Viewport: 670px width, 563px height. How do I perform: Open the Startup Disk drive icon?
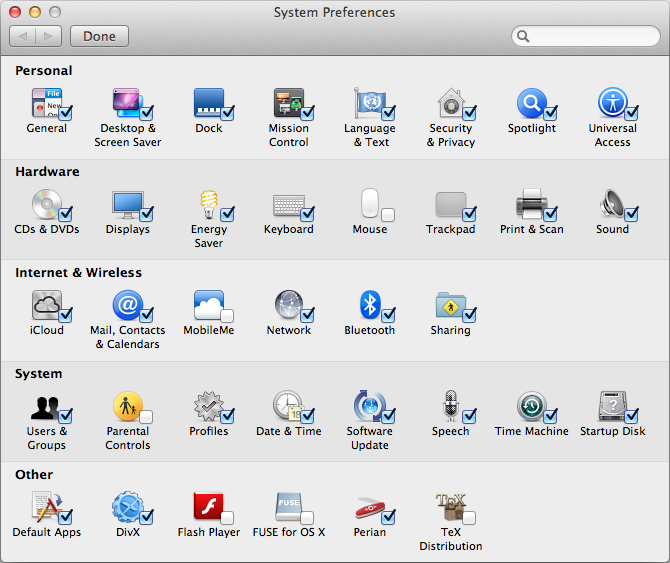tap(612, 406)
